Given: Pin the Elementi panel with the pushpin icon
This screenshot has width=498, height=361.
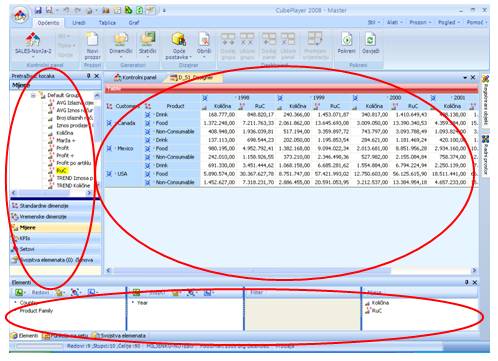Looking at the screenshot, I should [467, 282].
